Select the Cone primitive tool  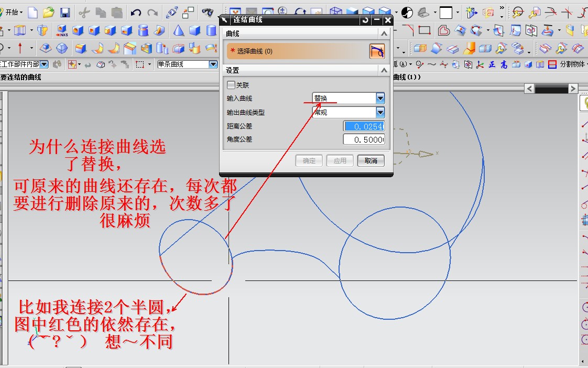(179, 30)
